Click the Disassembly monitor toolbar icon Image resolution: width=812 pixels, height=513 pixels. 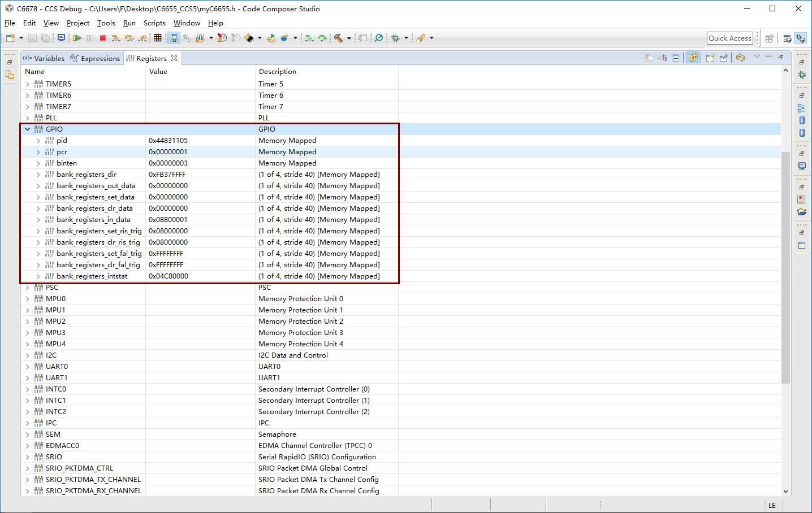click(62, 38)
